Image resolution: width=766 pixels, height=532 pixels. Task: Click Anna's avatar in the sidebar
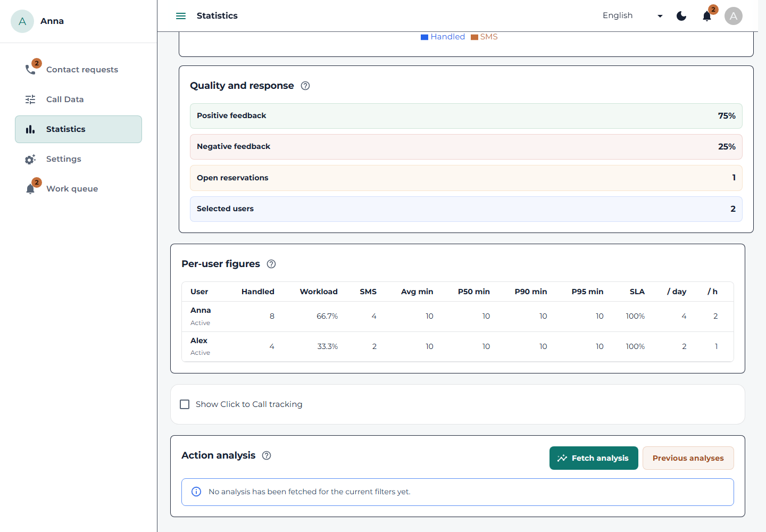tap(22, 21)
